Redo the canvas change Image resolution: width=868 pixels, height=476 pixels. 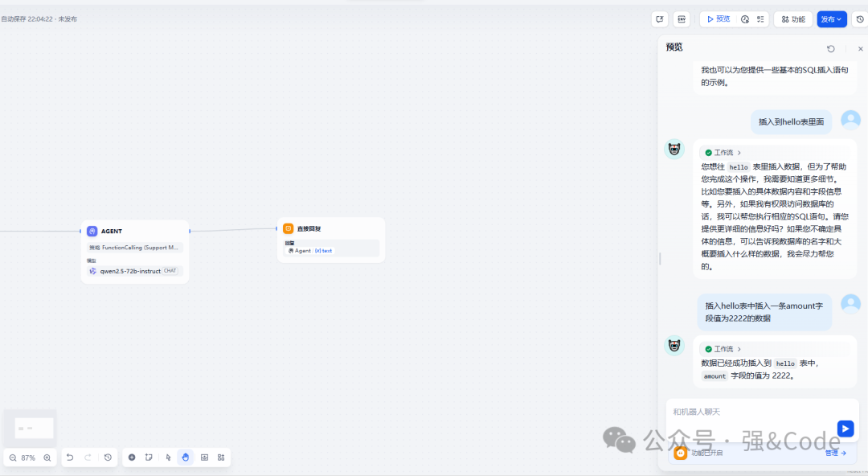click(x=88, y=458)
